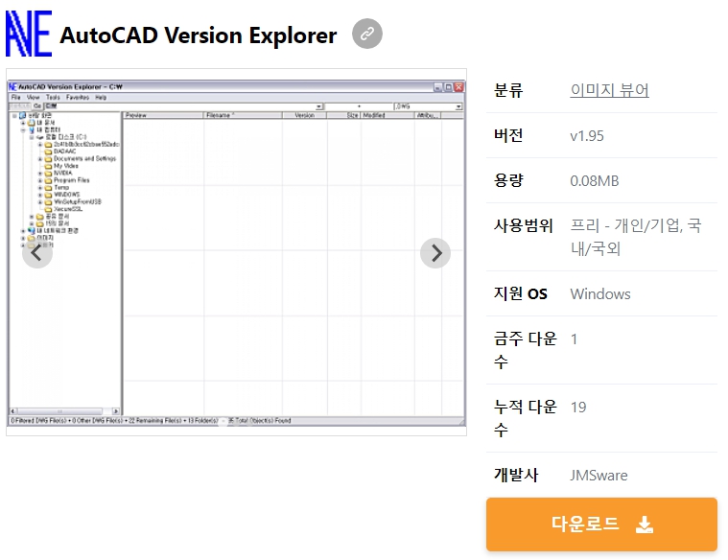Click the 분류 label
Image resolution: width=728 pixels, height=560 pixels.
508,90
